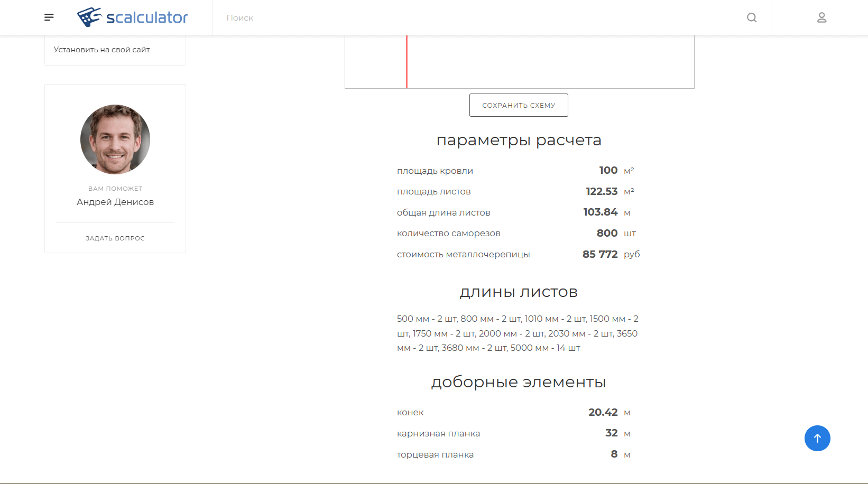The width and height of the screenshot is (868, 484).
Task: Click the scalculator logo
Action: [x=132, y=17]
